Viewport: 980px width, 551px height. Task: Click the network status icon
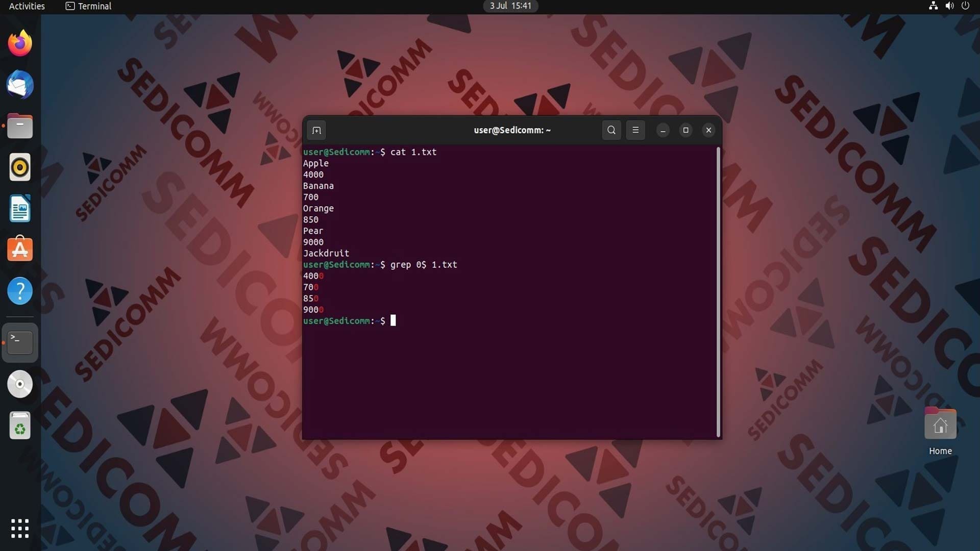point(933,6)
